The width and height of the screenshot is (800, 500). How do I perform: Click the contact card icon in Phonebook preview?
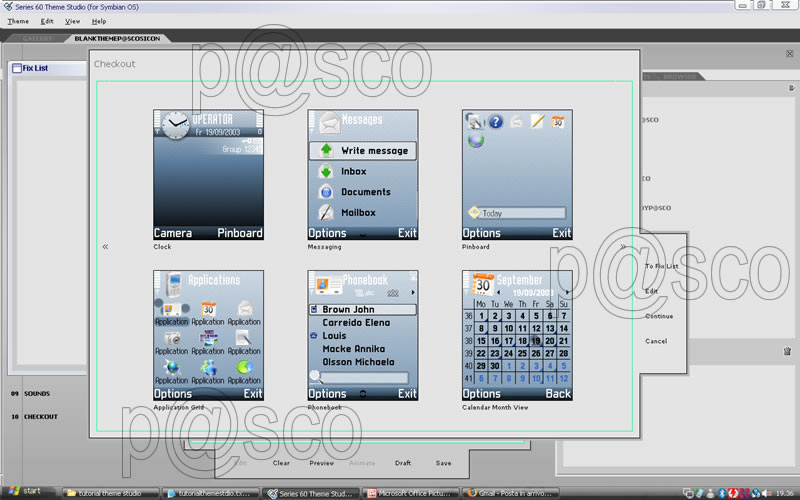329,285
